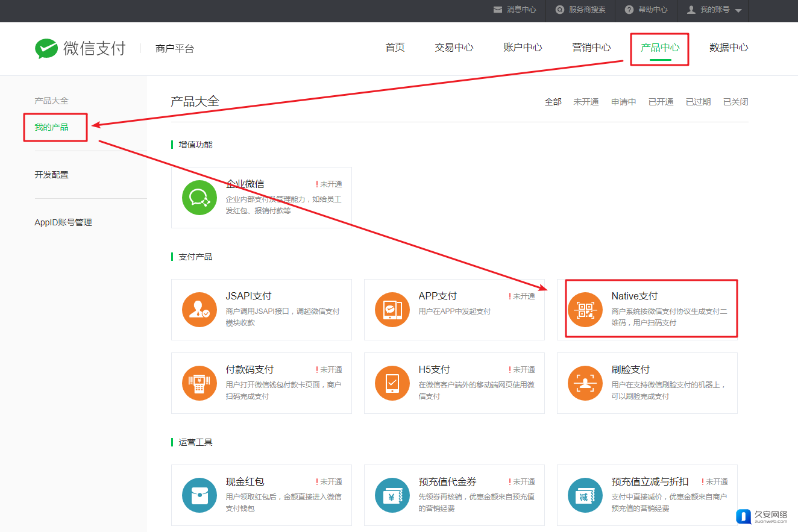Filter products by 已过期

click(698, 102)
